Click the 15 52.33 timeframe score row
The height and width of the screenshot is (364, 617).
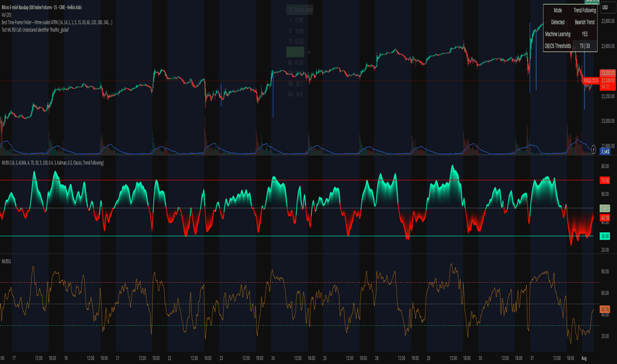[296, 41]
